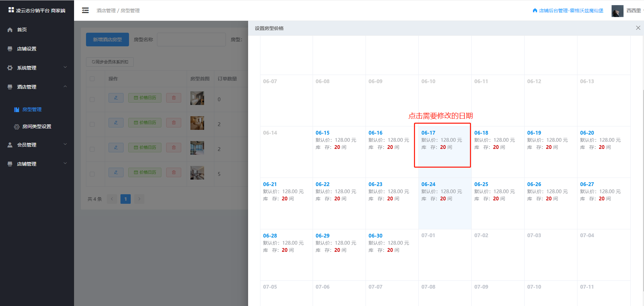Click the platform logo grid icon
The height and width of the screenshot is (306, 644).
point(11,10)
